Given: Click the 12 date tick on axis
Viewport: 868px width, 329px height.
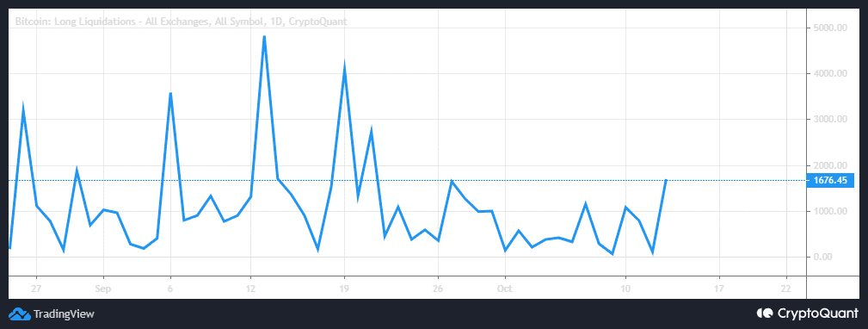Looking at the screenshot, I should point(251,289).
